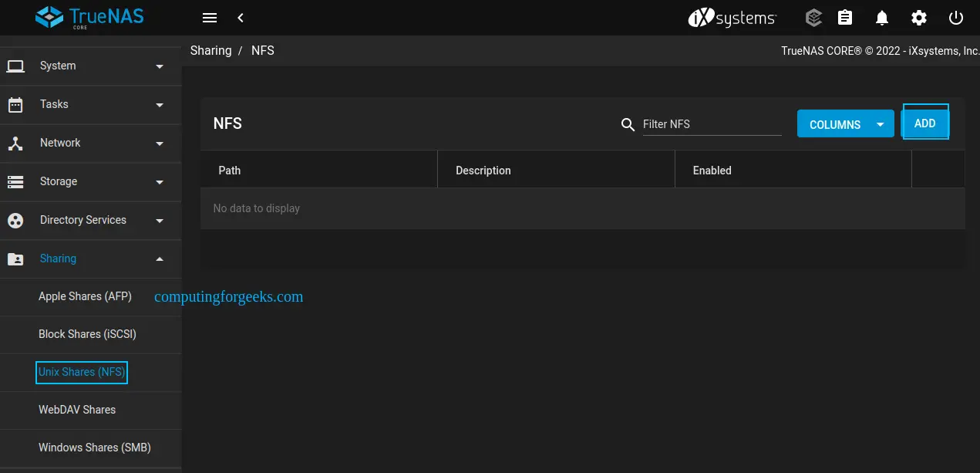
Task: Click the iXsystems logo in the top bar
Action: tap(731, 18)
